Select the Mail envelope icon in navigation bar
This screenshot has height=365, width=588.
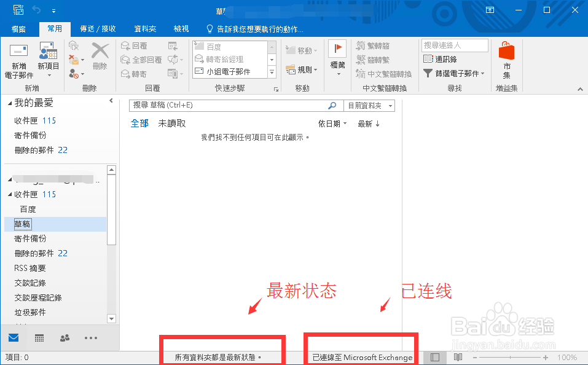click(x=14, y=338)
